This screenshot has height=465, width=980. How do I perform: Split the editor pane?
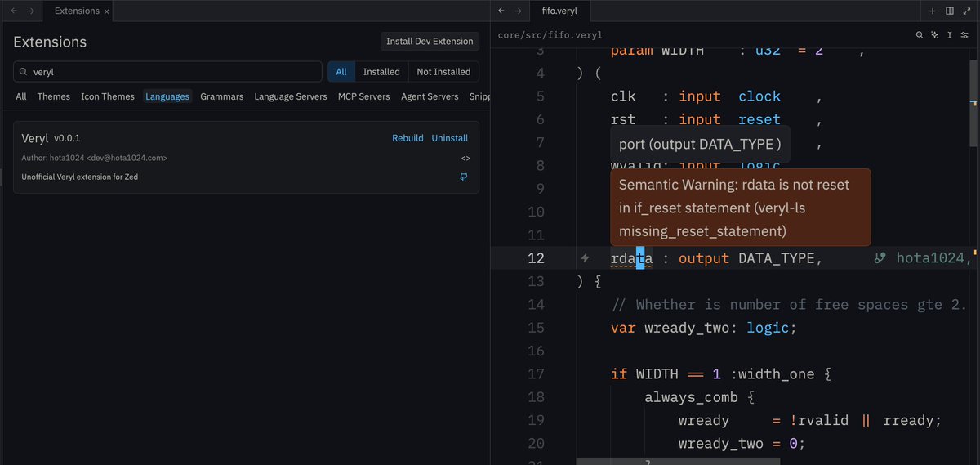(x=949, y=11)
